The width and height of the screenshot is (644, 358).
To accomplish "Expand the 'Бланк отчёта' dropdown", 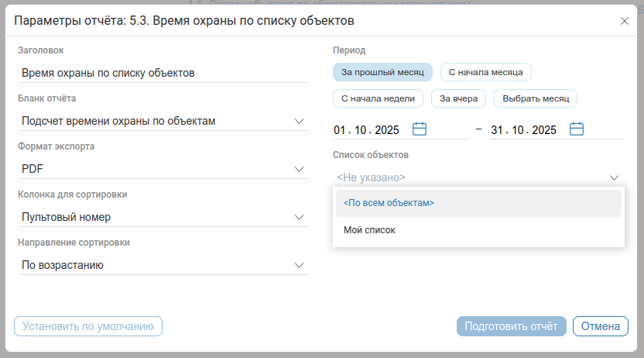I will click(300, 121).
